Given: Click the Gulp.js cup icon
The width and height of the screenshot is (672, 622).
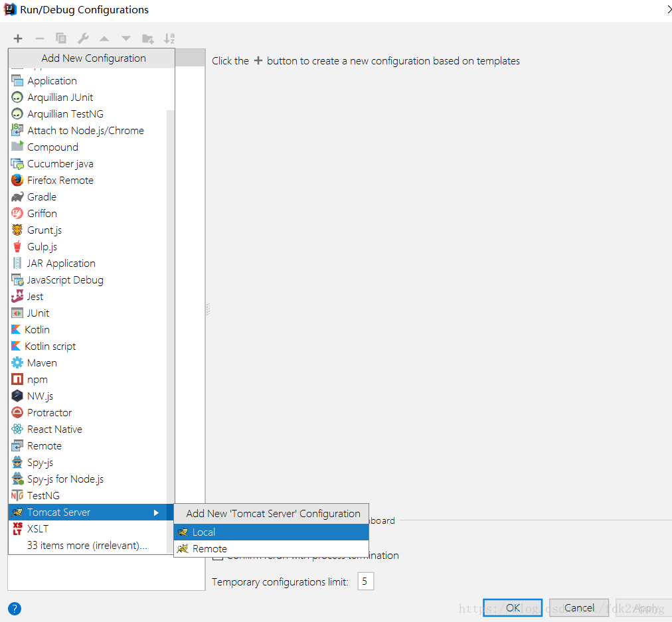Looking at the screenshot, I should pos(17,247).
